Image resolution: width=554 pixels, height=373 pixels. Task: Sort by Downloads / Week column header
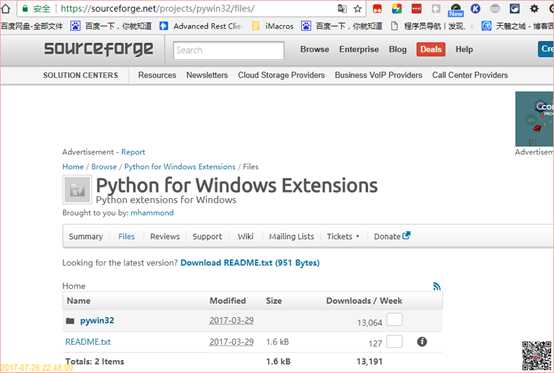[x=364, y=301]
